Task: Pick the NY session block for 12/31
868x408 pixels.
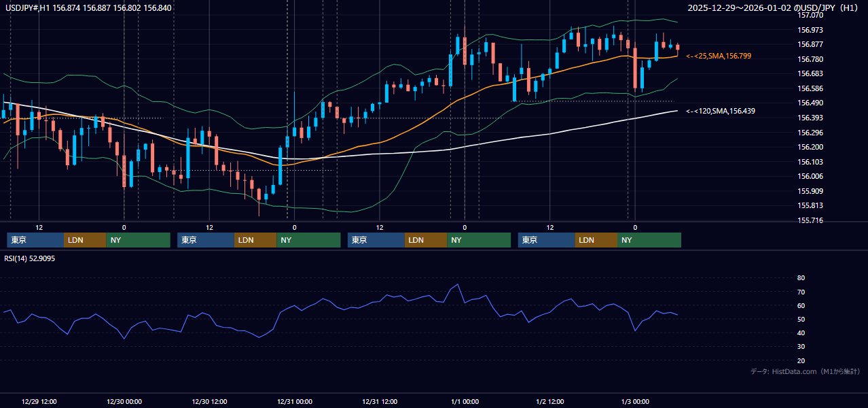Action: point(479,240)
